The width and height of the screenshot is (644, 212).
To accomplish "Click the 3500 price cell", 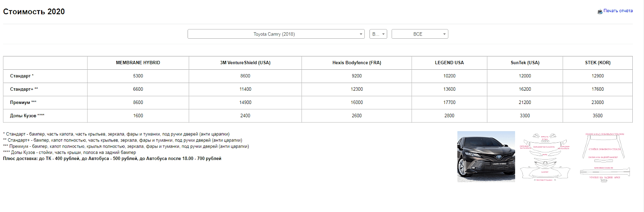I will (x=598, y=116).
